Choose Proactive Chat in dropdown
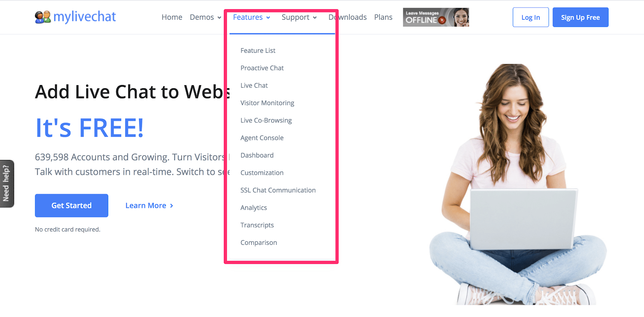The width and height of the screenshot is (644, 317). (x=262, y=68)
